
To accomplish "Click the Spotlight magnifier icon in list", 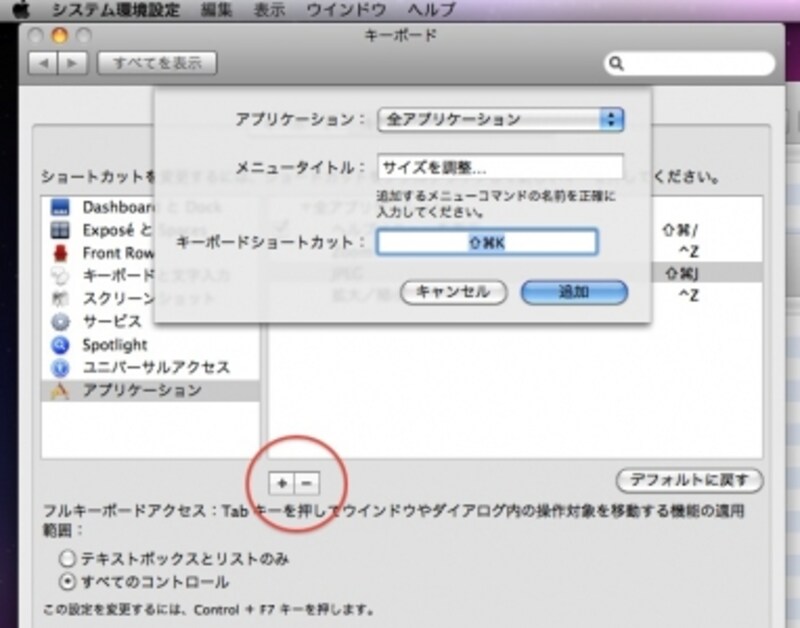I will coord(61,344).
